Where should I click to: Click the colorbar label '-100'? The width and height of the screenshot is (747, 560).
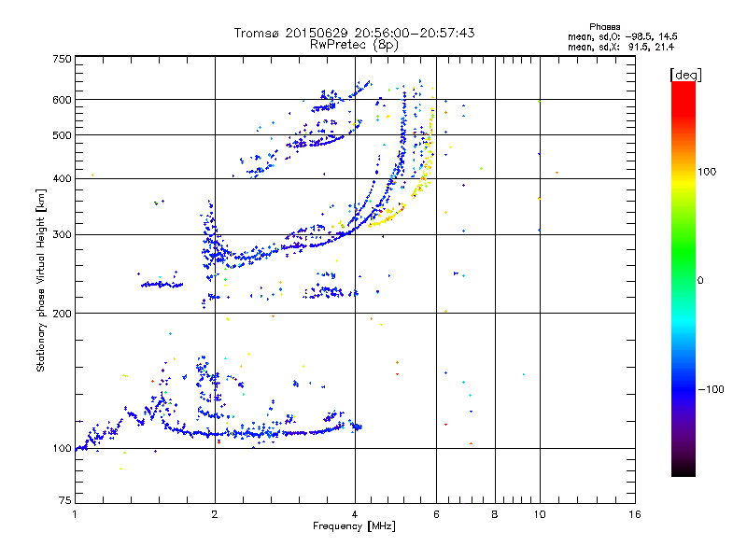coord(711,389)
